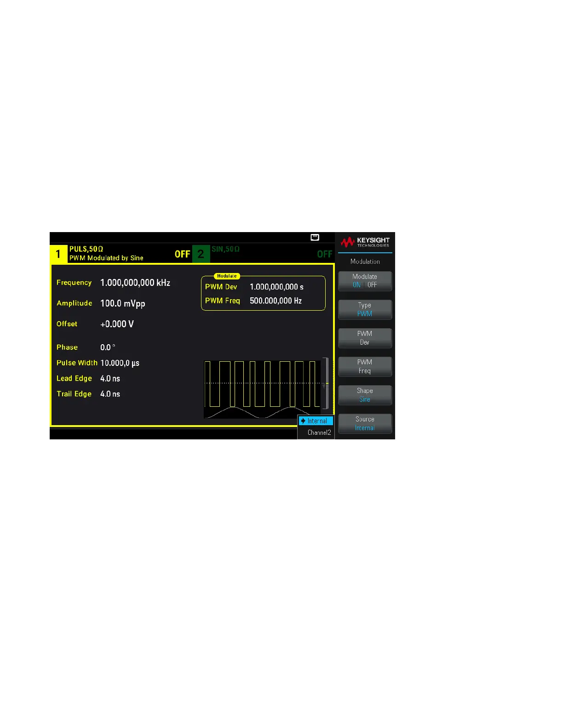Select the PWM Dev softkey
The width and height of the screenshot is (563, 728).
coord(365,338)
